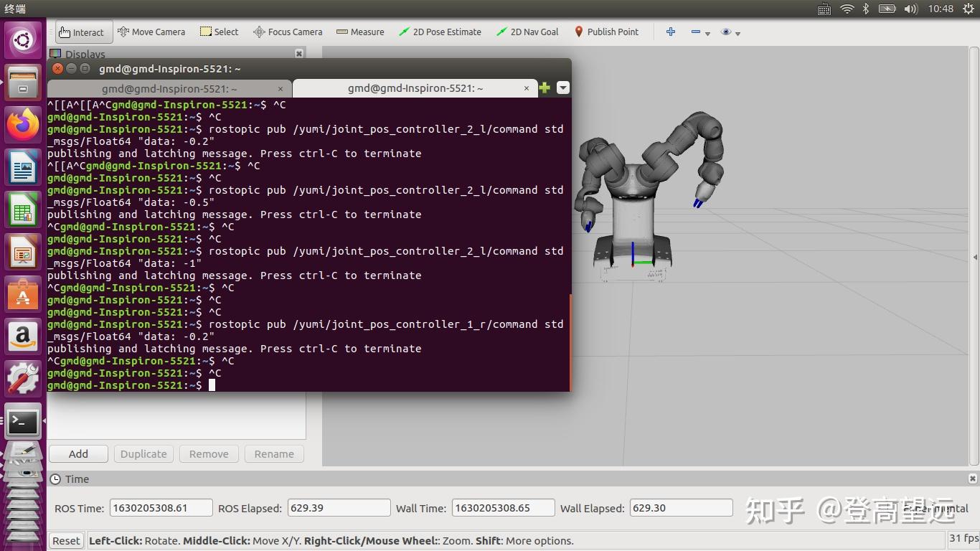Open a new terminal tab with plus icon
This screenshot has width=980, height=551.
(545, 88)
